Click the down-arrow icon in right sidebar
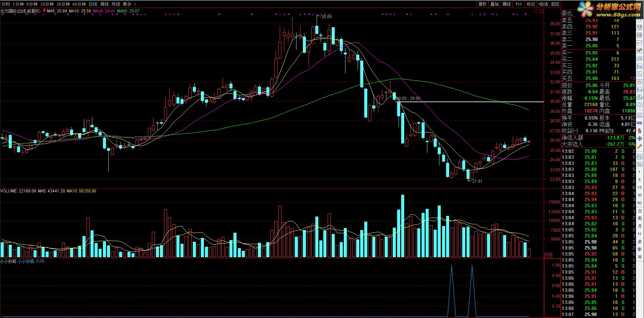 (x=640, y=21)
